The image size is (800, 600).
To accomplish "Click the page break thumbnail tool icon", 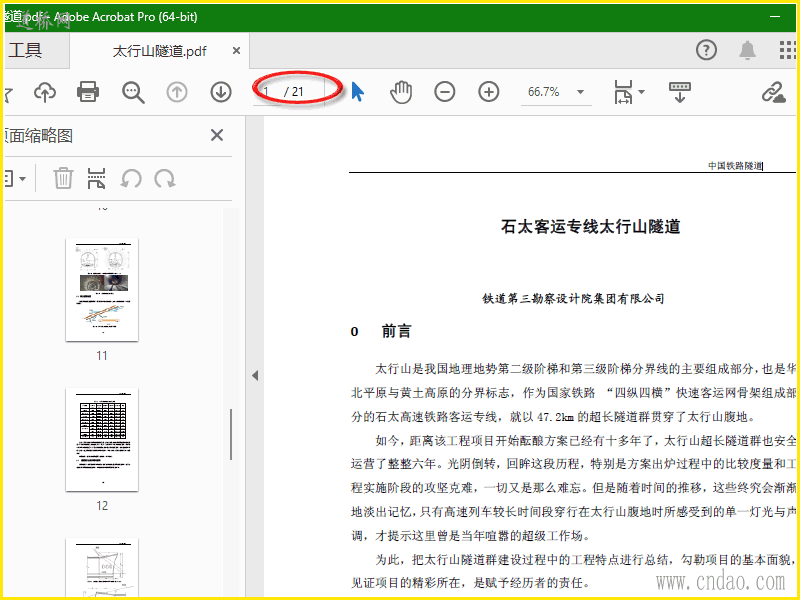I will (96, 179).
